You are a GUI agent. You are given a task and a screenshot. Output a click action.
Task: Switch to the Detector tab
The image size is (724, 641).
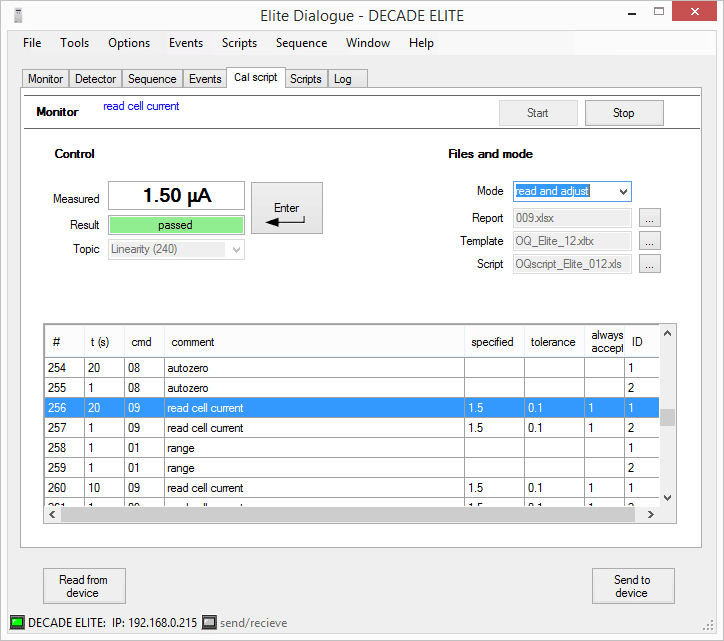(x=96, y=79)
